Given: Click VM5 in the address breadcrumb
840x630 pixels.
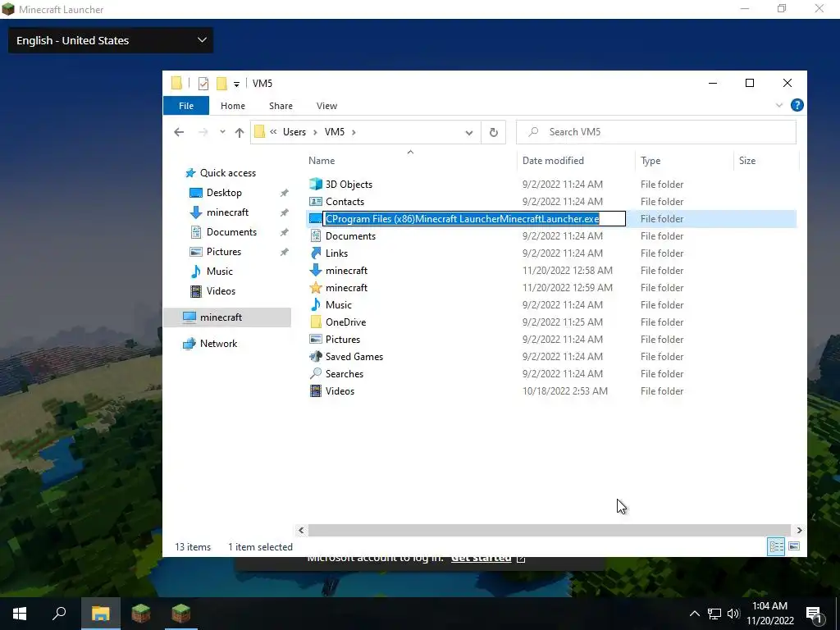Looking at the screenshot, I should (x=335, y=132).
